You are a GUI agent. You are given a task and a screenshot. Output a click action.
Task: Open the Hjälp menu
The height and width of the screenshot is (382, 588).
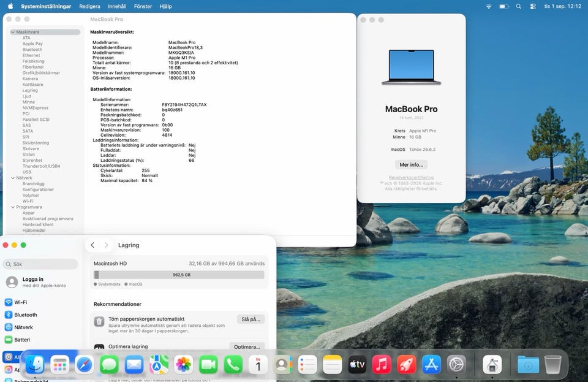pos(165,6)
